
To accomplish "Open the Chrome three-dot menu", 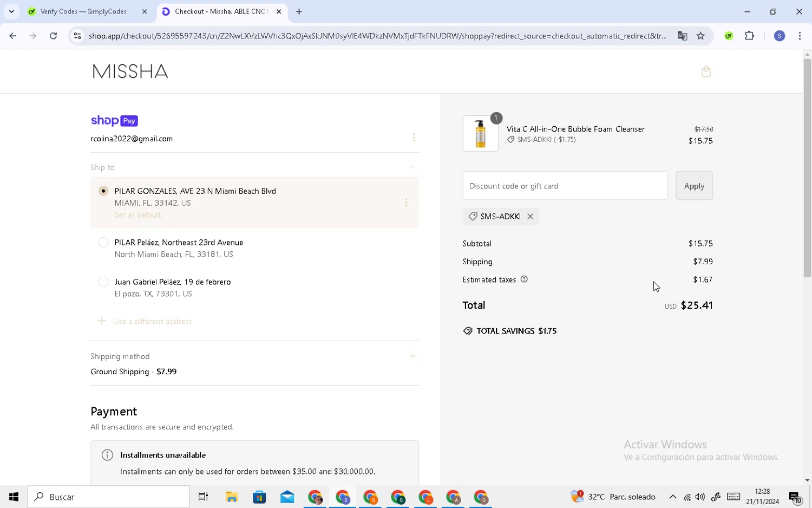I will (x=800, y=36).
